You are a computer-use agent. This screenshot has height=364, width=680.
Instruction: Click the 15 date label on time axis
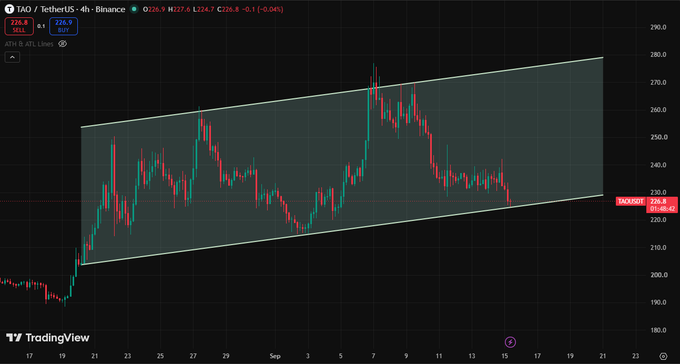[x=505, y=356]
